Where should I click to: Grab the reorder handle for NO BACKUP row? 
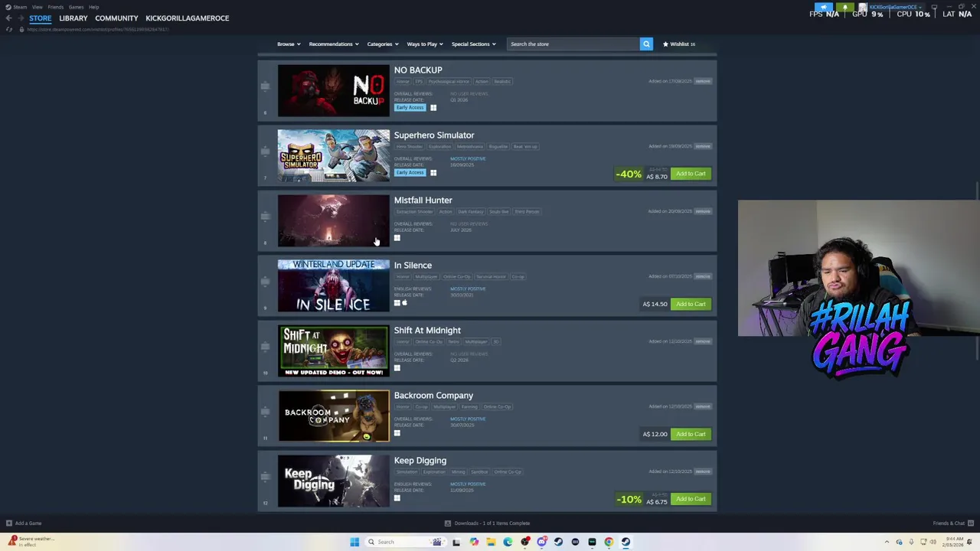(265, 86)
